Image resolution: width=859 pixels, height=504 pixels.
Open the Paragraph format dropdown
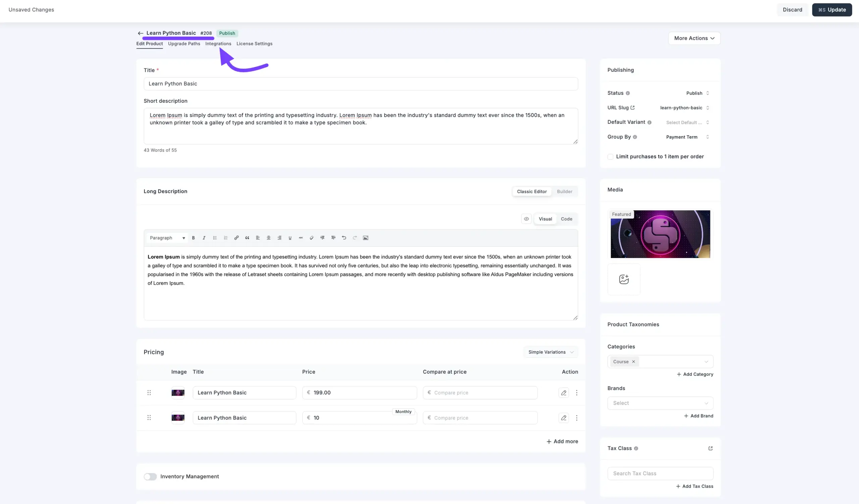(x=167, y=238)
